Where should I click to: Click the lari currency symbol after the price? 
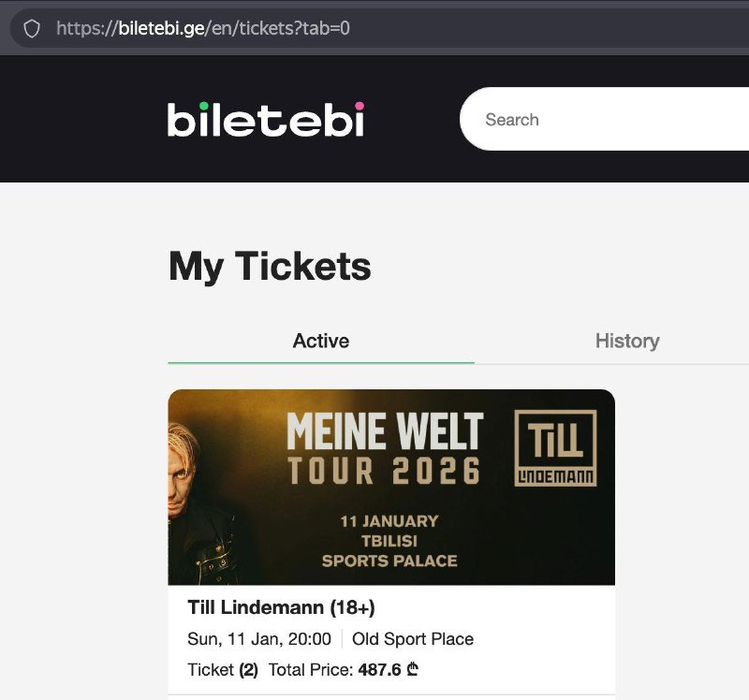(413, 670)
